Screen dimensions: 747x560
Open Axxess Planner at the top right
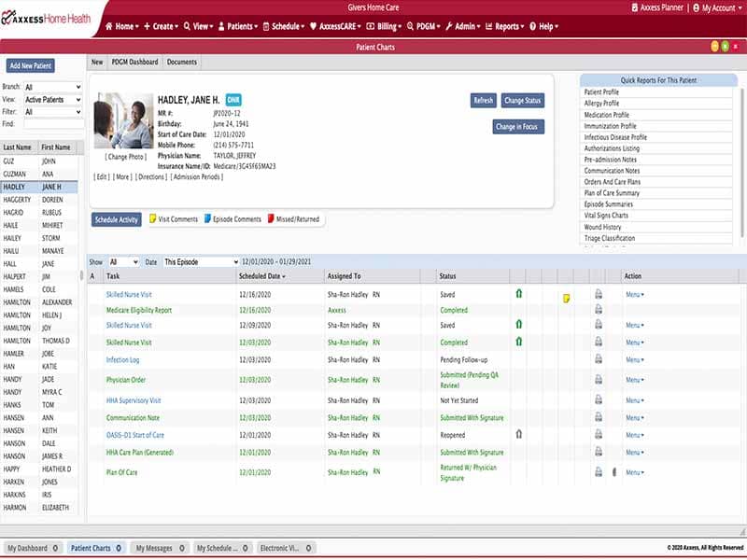click(x=659, y=8)
